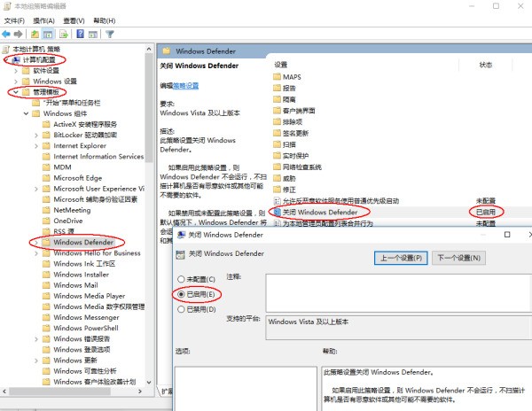Viewport: 532px width, 411px height.
Task: Click the Back arrow toolbar icon
Action: point(6,34)
